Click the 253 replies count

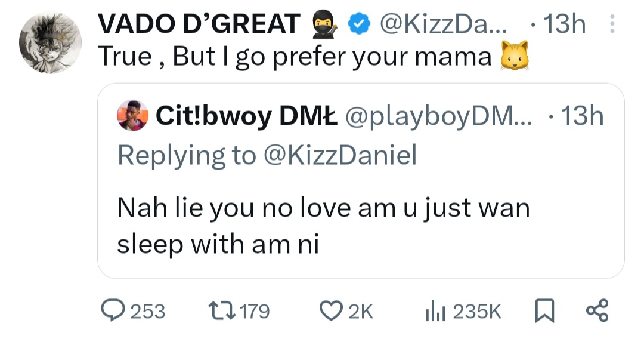[x=148, y=311]
